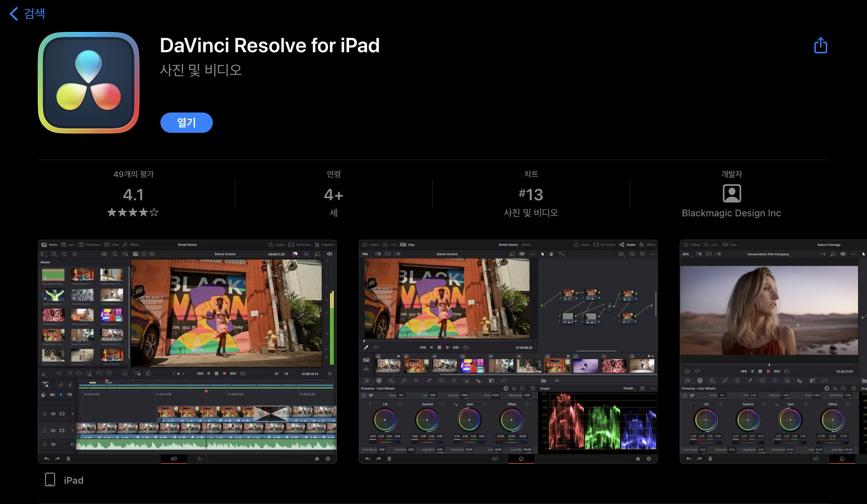Open the third screenshot of blonde woman portrait
The image size is (867, 504).
pyautogui.click(x=773, y=351)
